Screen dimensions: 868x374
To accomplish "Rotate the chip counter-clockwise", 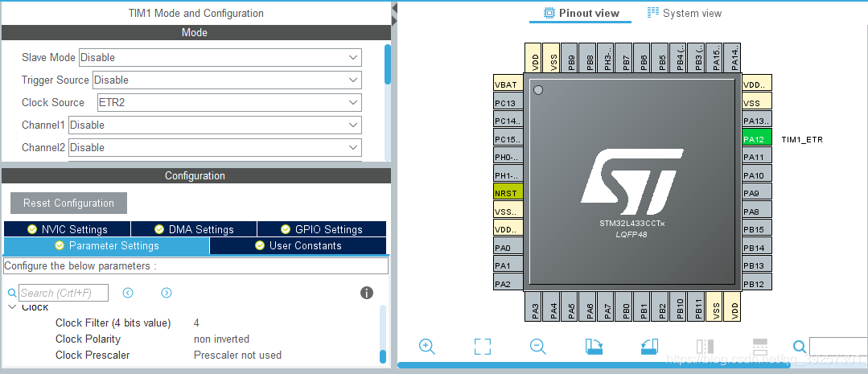I will pyautogui.click(x=649, y=347).
